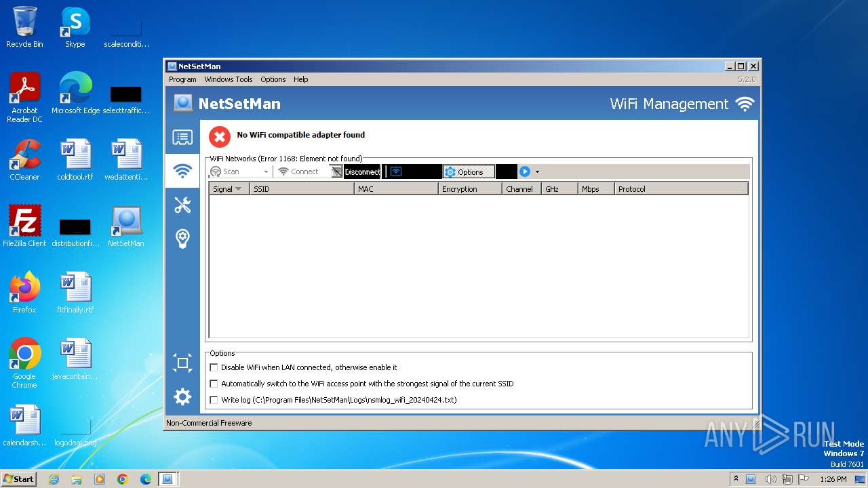Launch Google Chrome from the desktop
868x488 pixels.
pos(24,363)
